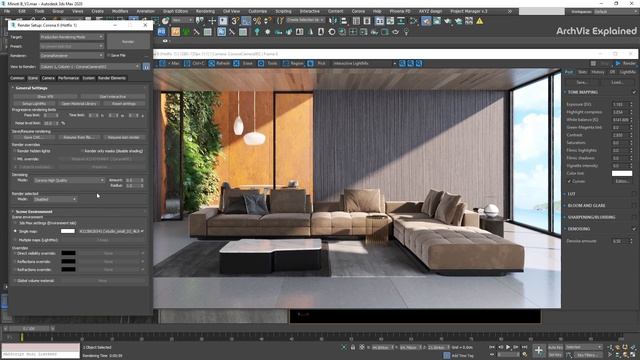Image resolution: width=640 pixels, height=360 pixels.
Task: Open the Interactive LightMix dropdown
Action: tap(364, 63)
